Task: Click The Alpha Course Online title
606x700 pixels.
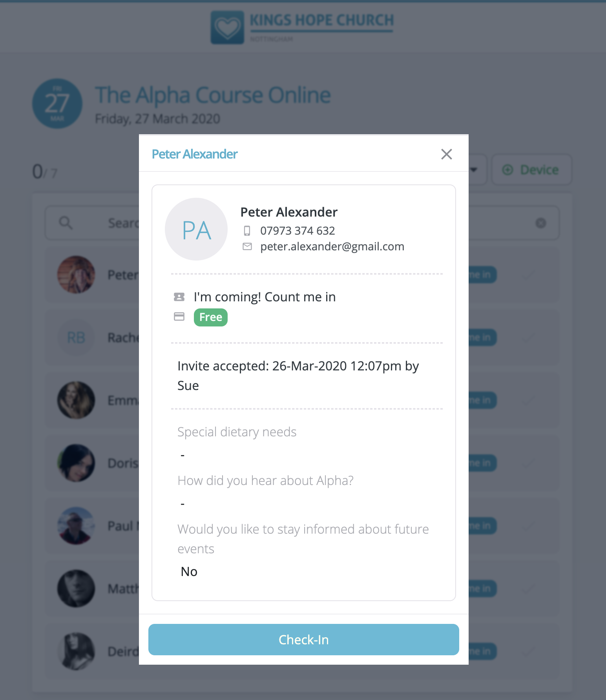Action: coord(213,95)
